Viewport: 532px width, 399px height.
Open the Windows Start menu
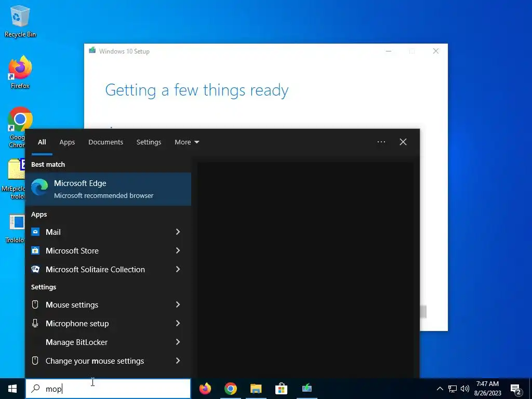[12, 389]
